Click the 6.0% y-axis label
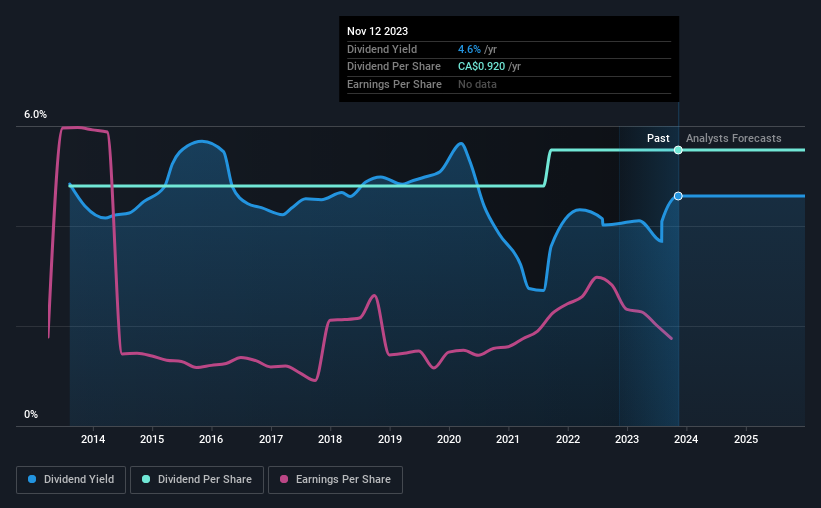The height and width of the screenshot is (508, 821). 35,115
